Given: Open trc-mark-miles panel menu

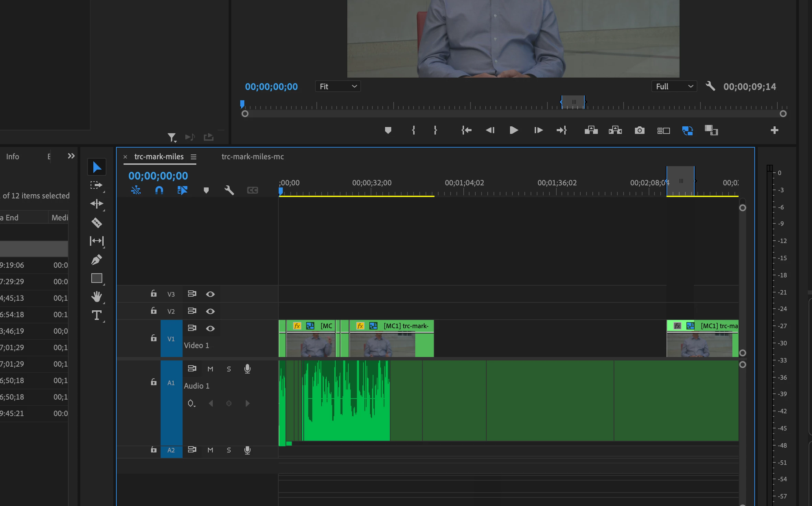Looking at the screenshot, I should (x=194, y=157).
